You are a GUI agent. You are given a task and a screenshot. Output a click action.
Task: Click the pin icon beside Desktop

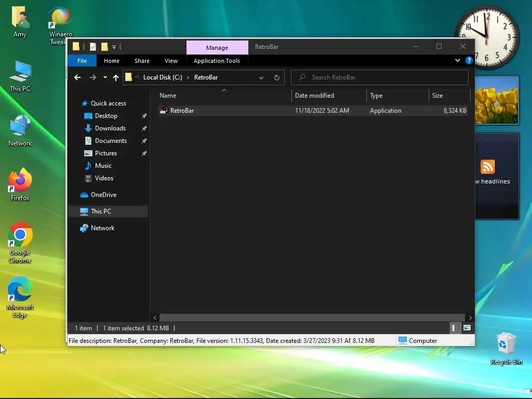[144, 116]
